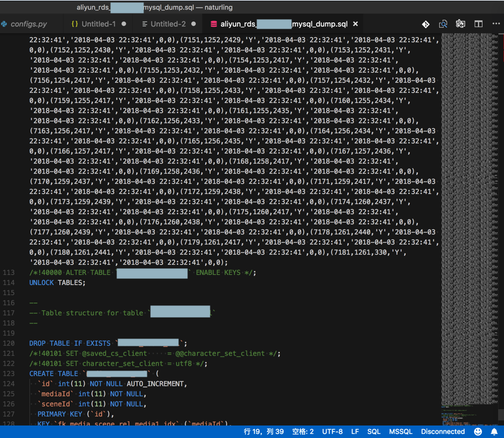Click the MSSQL status bar item
Screen dimensions: 504x438
[400, 432]
